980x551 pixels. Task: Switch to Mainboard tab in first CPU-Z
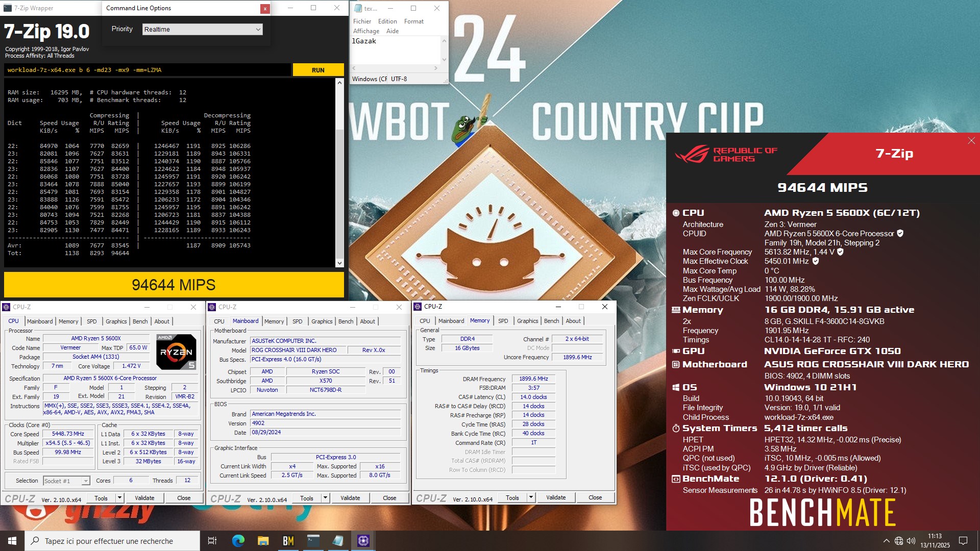point(40,321)
